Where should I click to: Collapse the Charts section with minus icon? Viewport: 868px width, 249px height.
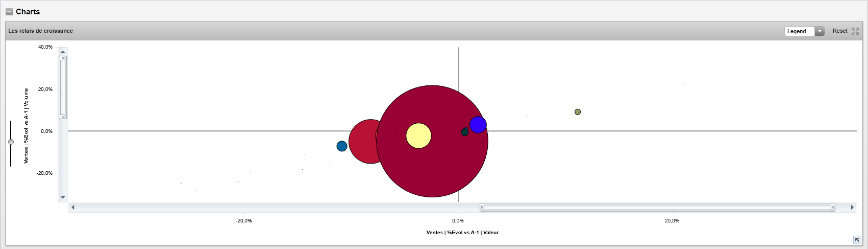pos(9,12)
